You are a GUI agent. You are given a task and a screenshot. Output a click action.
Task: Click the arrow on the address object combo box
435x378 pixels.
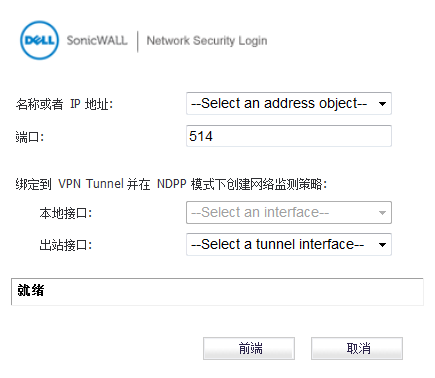(x=382, y=104)
